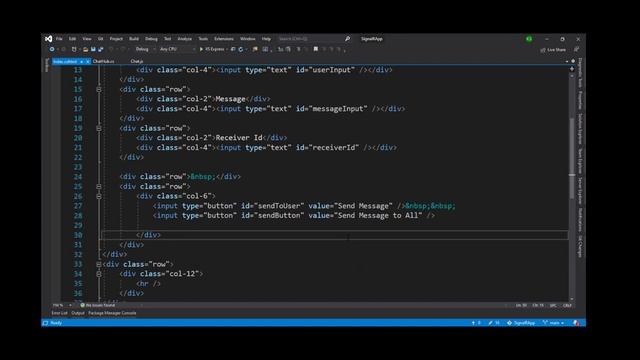Click the scroll up arrow of editor
Screen dimensions: 640x360
point(572,76)
